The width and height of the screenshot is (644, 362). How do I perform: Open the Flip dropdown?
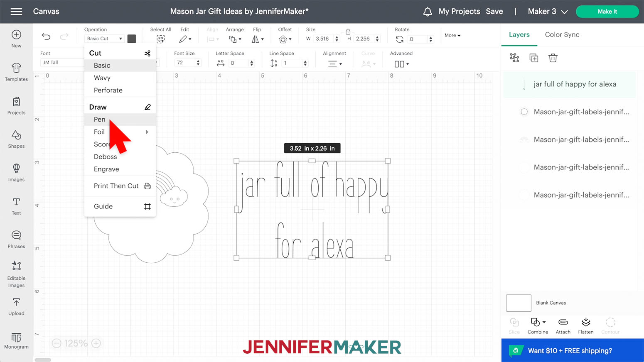257,39
